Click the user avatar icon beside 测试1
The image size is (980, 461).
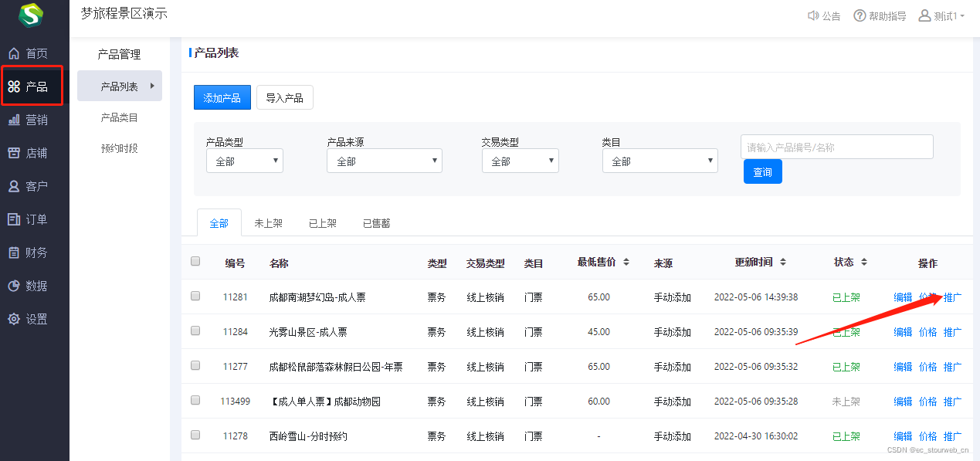pos(924,15)
